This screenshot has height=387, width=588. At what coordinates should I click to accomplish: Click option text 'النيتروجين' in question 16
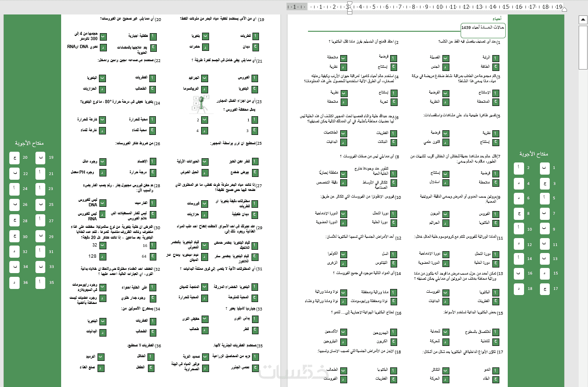click(x=329, y=341)
